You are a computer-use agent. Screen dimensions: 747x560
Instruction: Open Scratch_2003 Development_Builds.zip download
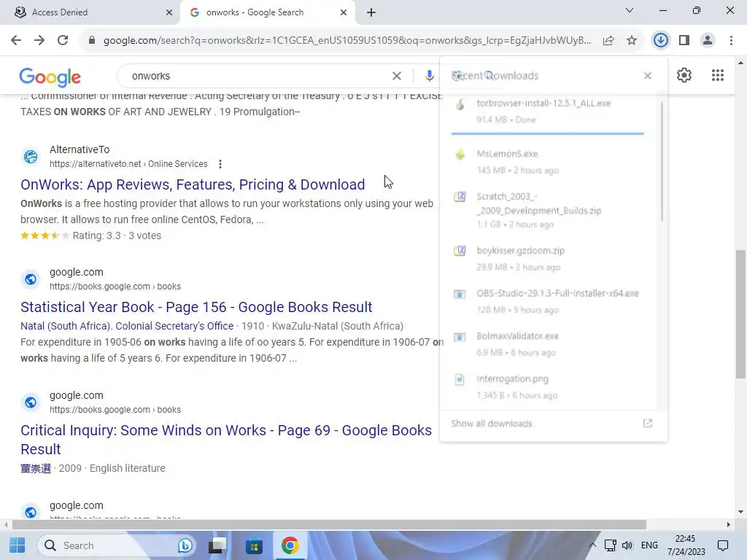(x=548, y=210)
